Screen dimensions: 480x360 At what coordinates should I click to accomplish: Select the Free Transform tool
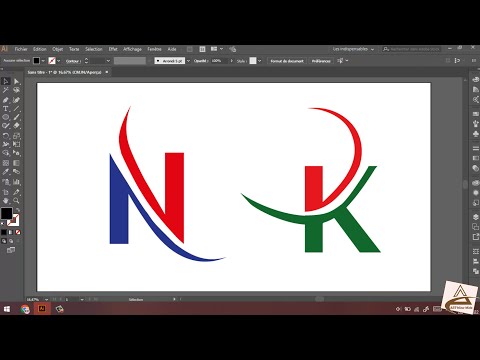[16, 144]
